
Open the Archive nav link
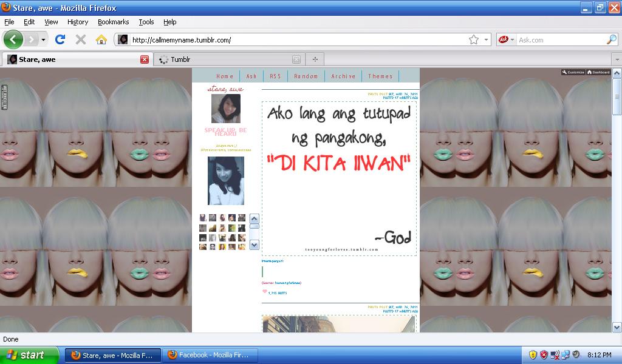pos(344,76)
